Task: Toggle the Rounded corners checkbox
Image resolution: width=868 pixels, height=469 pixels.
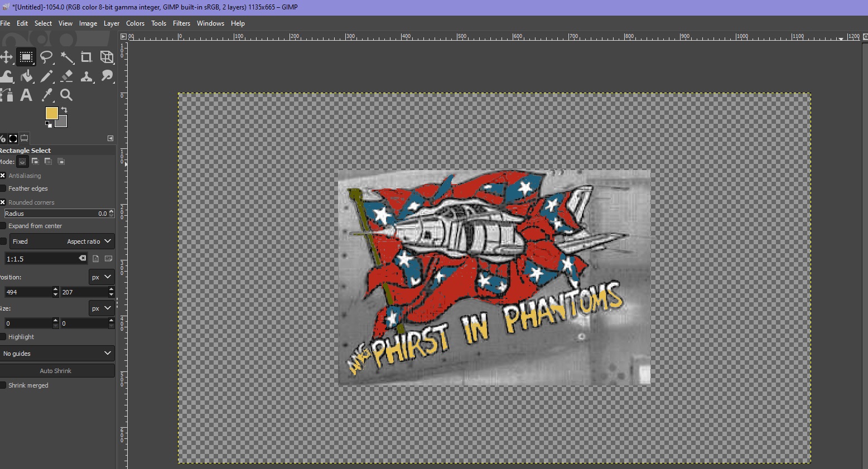Action: coord(3,202)
